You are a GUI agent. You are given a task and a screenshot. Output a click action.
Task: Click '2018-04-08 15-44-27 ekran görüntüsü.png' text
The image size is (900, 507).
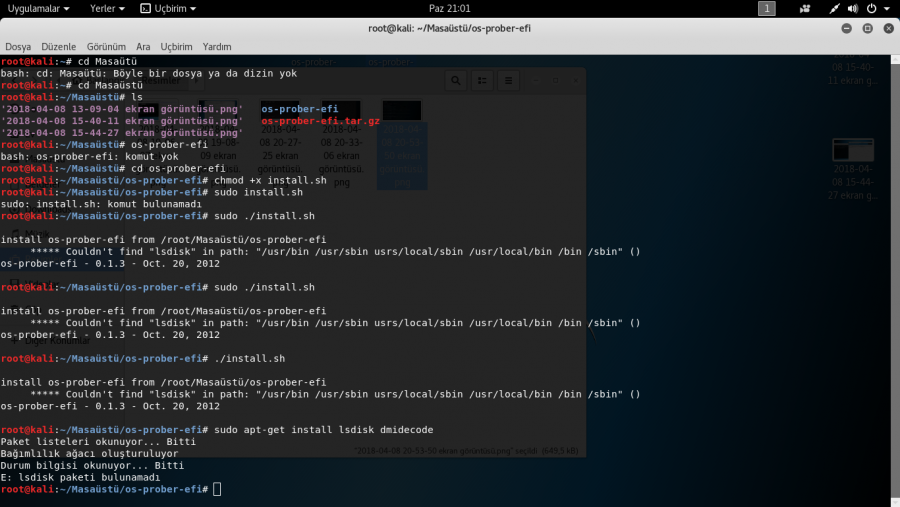tap(122, 133)
